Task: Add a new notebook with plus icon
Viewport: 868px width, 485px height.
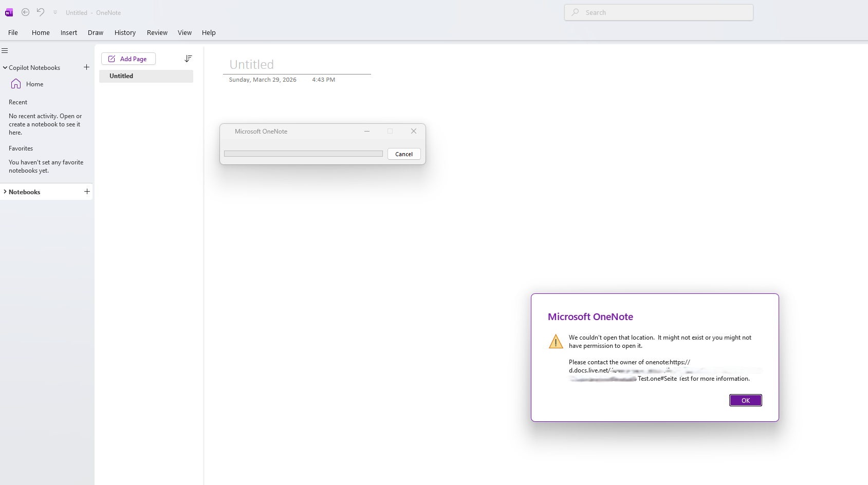Action: 87,192
